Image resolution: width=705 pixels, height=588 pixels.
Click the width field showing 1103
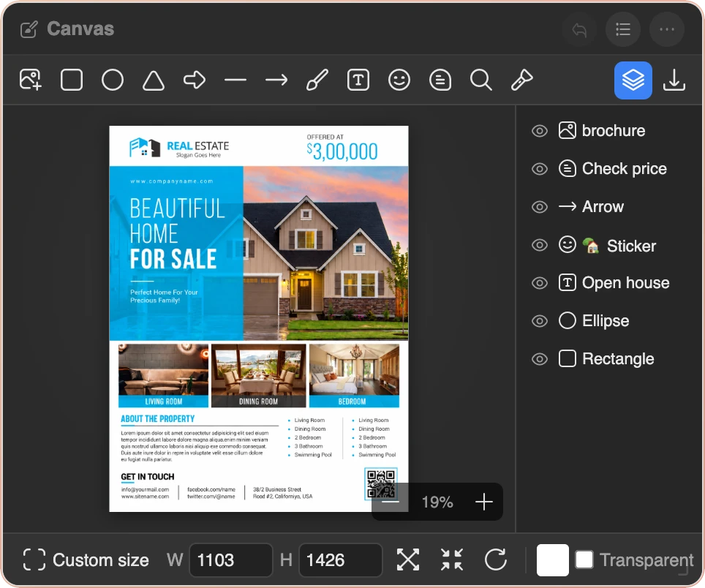click(x=231, y=560)
